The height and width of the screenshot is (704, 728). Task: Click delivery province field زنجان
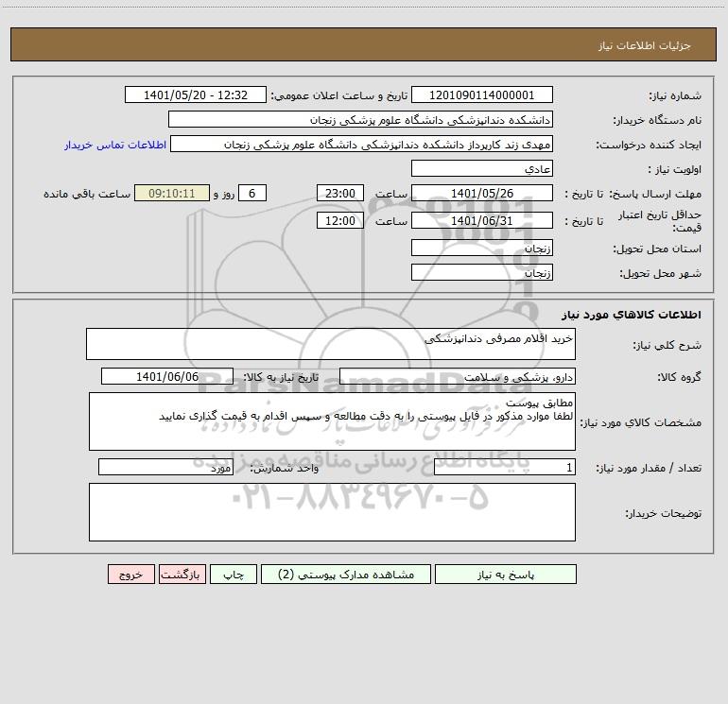click(x=482, y=248)
